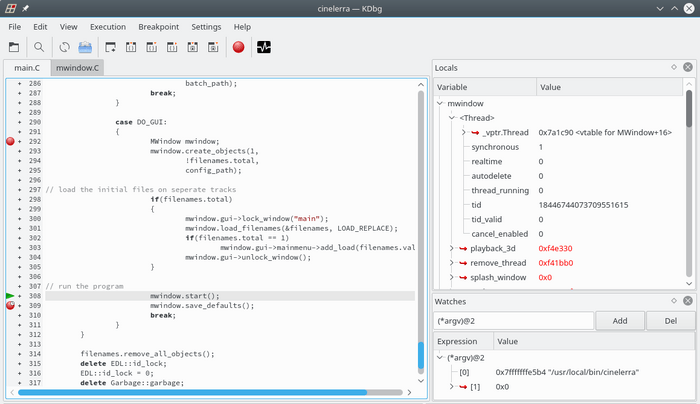Close the Watches panel
700x404 pixels.
(x=688, y=301)
